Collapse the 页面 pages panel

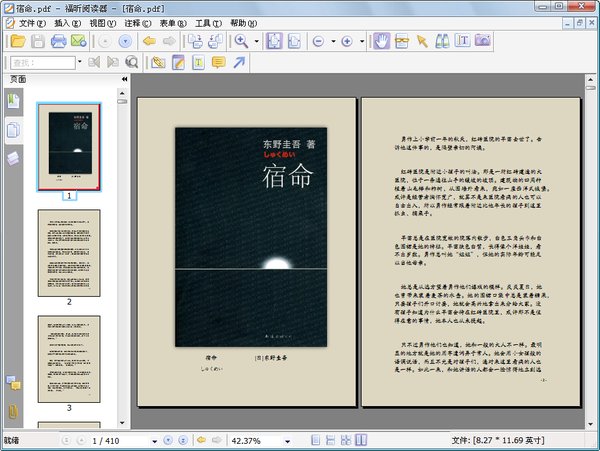pyautogui.click(x=124, y=78)
